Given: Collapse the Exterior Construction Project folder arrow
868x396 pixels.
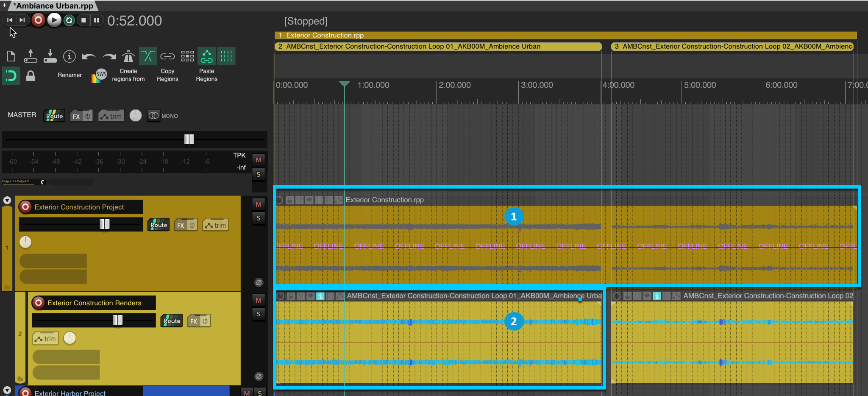Looking at the screenshot, I should pyautogui.click(x=7, y=200).
